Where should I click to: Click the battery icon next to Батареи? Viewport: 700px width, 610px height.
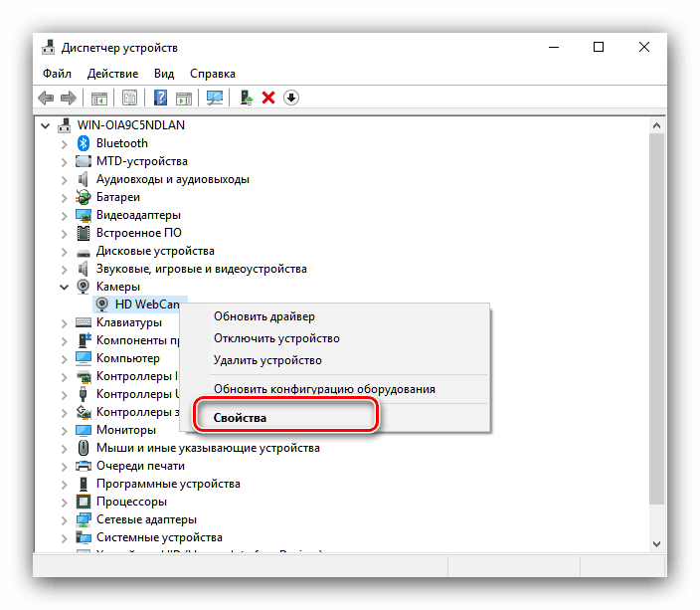84,197
